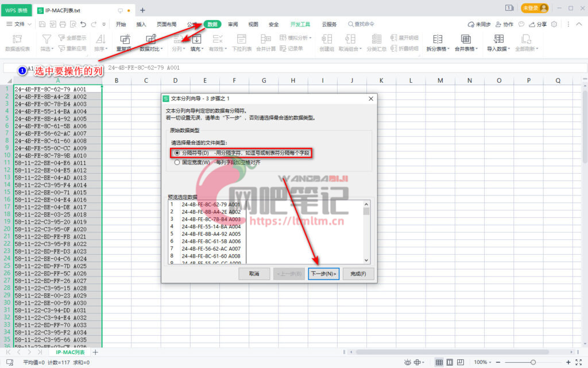Switch to page layout view icon
588x368 pixels.
coord(450,362)
